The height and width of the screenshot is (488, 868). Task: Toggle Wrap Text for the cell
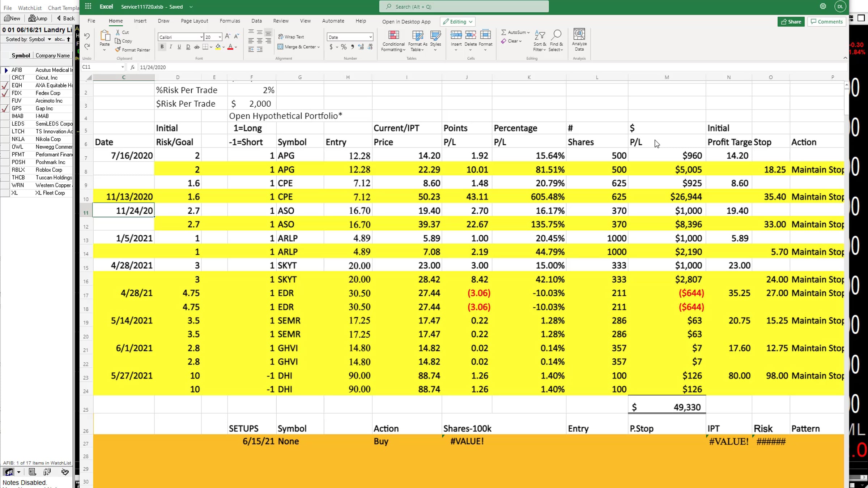291,37
